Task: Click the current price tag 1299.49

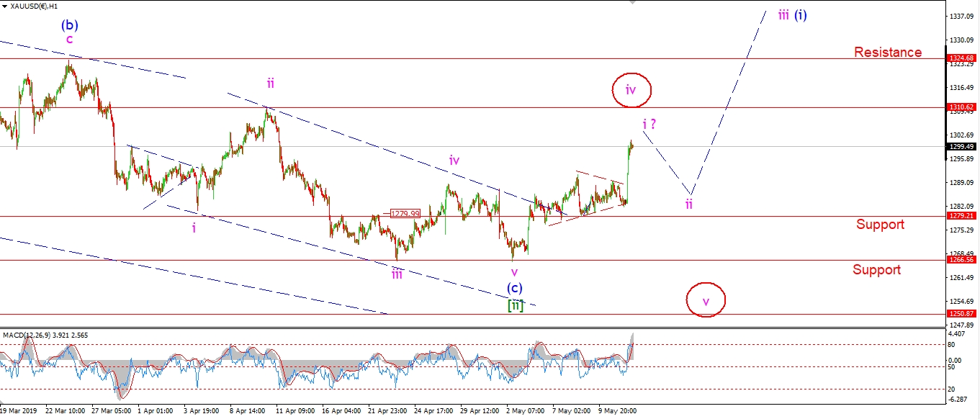Action: point(961,146)
